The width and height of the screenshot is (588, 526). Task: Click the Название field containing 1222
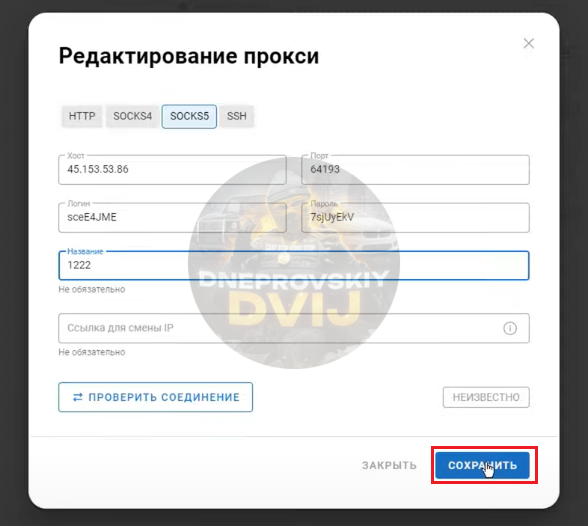(x=294, y=265)
